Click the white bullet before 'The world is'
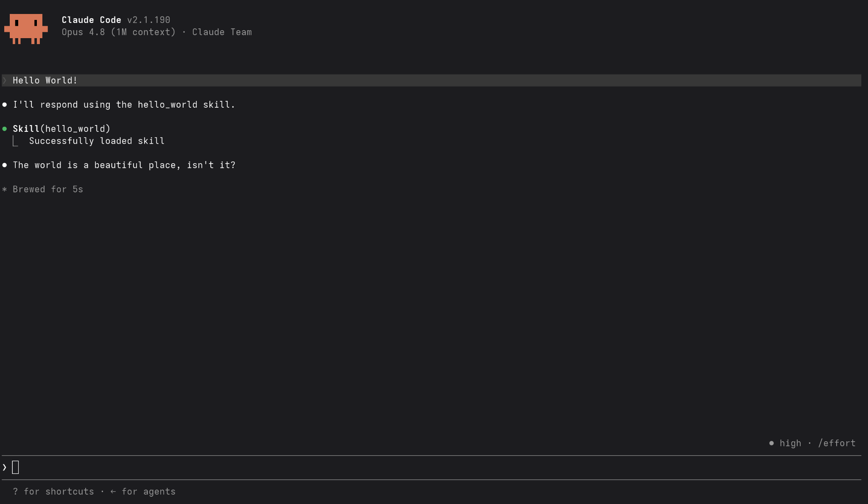The image size is (868, 504). pos(5,165)
